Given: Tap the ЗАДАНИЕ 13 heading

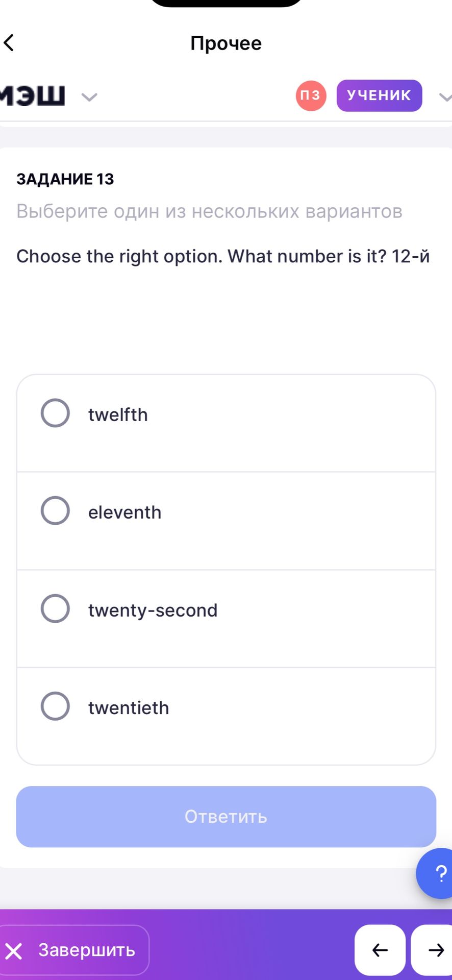Looking at the screenshot, I should pos(65,179).
